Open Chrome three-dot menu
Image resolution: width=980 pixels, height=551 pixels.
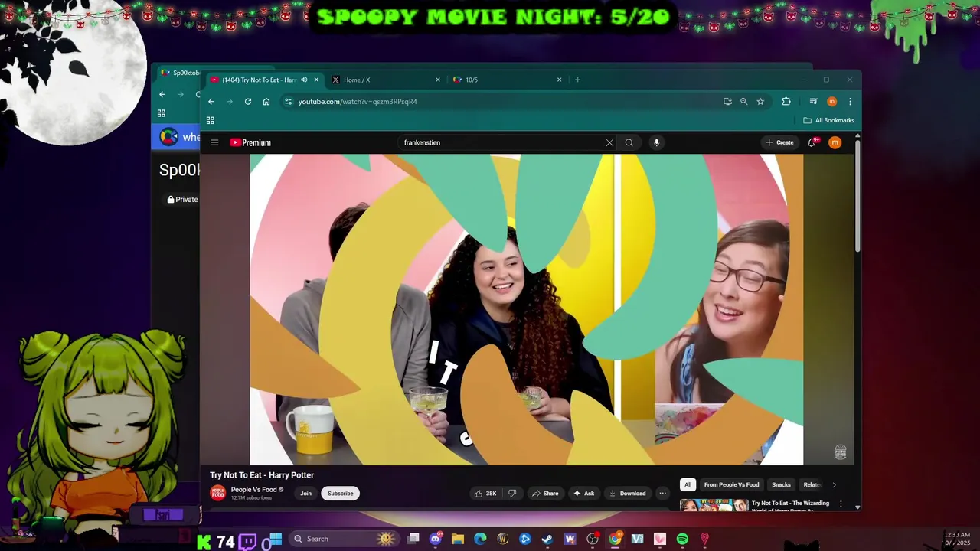(x=850, y=101)
